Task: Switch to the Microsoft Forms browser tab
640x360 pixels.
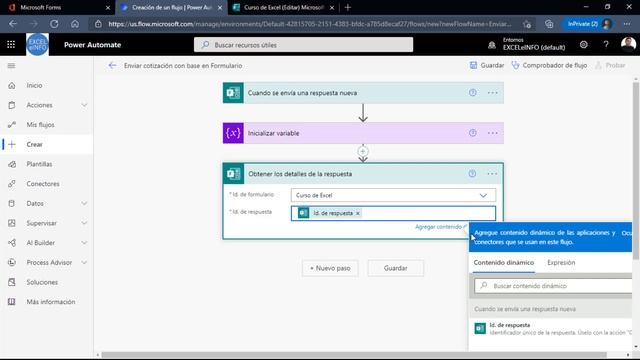Action: (x=57, y=7)
